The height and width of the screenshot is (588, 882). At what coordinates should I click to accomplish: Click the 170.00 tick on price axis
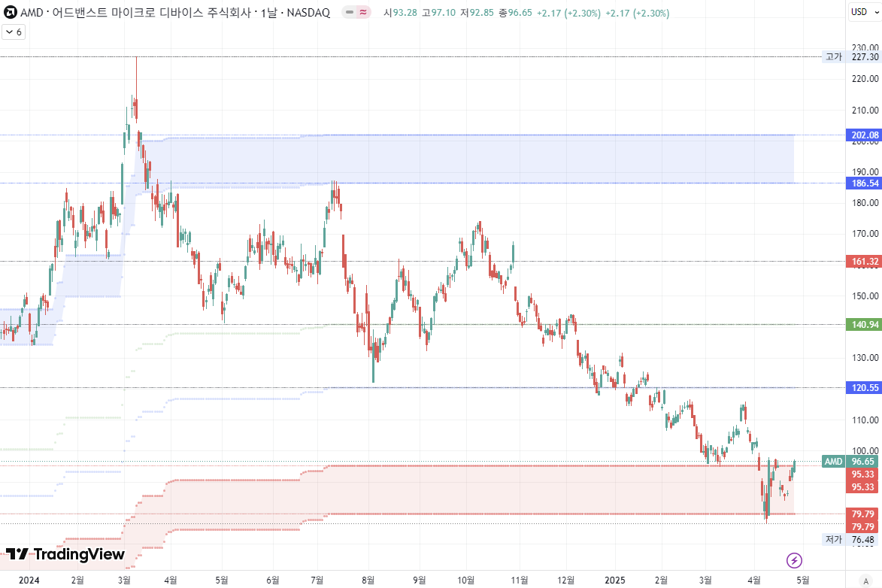865,234
